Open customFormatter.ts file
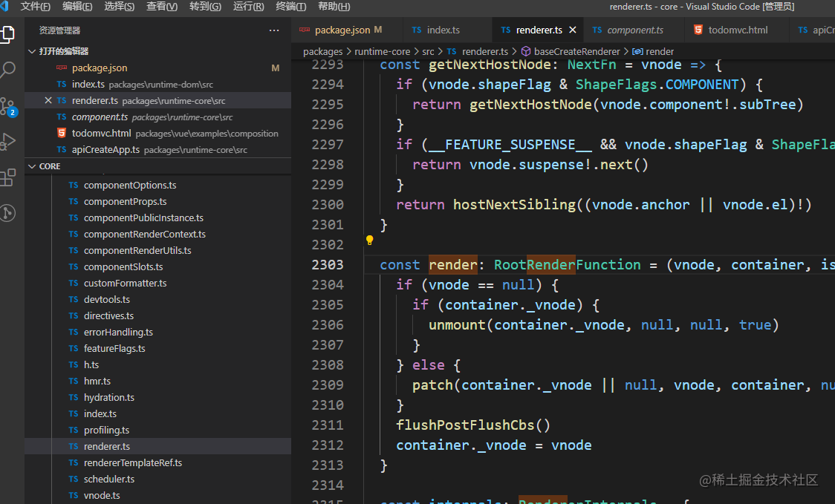This screenshot has height=504, width=835. [x=158, y=283]
